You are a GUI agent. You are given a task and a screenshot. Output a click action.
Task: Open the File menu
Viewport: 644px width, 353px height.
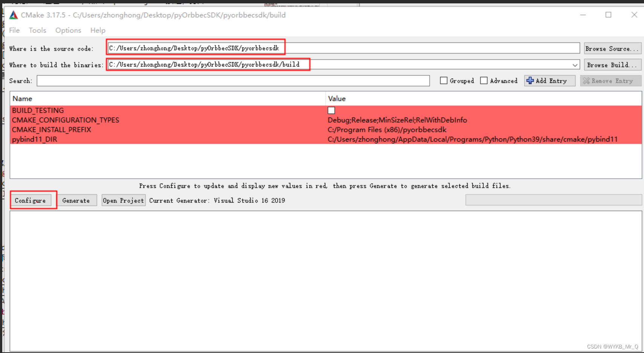tap(14, 30)
